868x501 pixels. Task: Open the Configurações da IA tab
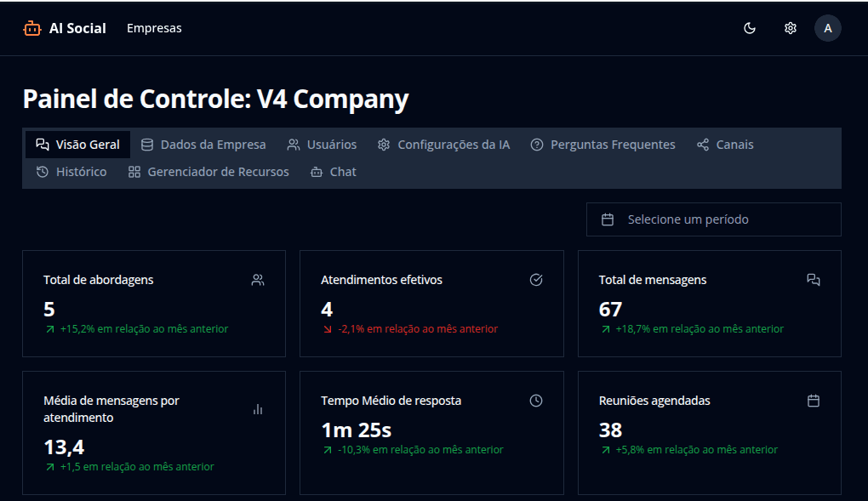coord(443,145)
